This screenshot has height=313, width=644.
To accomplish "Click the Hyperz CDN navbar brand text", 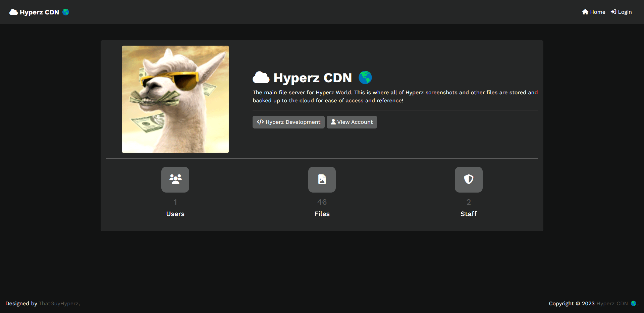I will pos(39,12).
